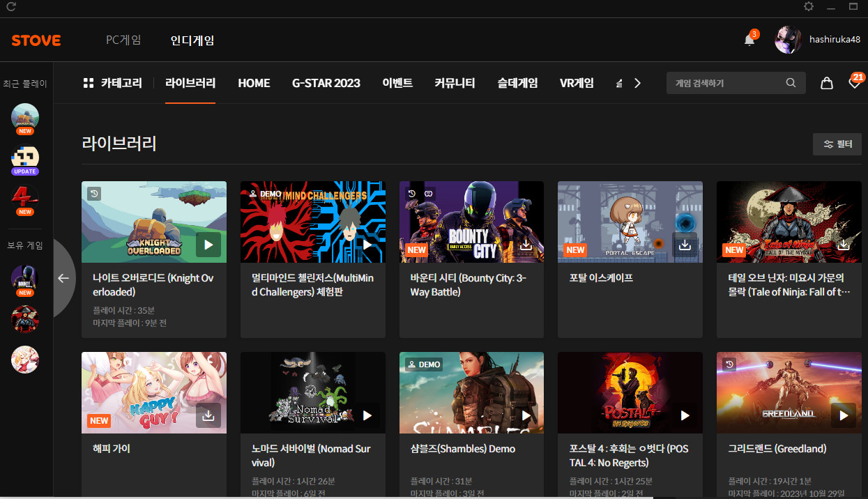This screenshot has height=499, width=868.
Task: Click horizontal scrollbar at window bottom
Action: pyautogui.click(x=326, y=497)
